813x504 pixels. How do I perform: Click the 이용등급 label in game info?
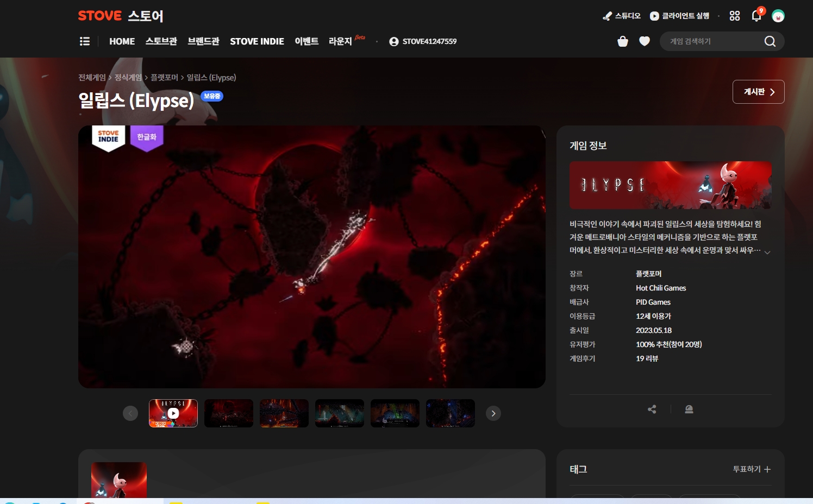pos(583,316)
